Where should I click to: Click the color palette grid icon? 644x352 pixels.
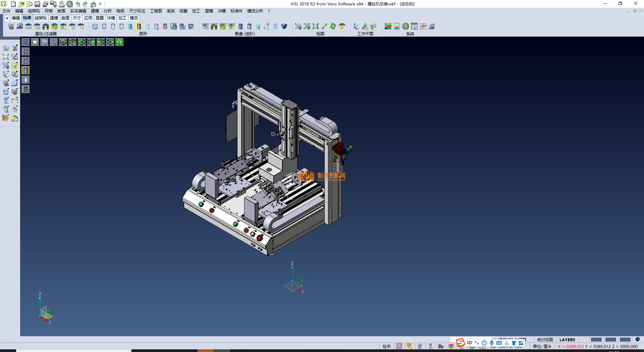[x=388, y=26]
